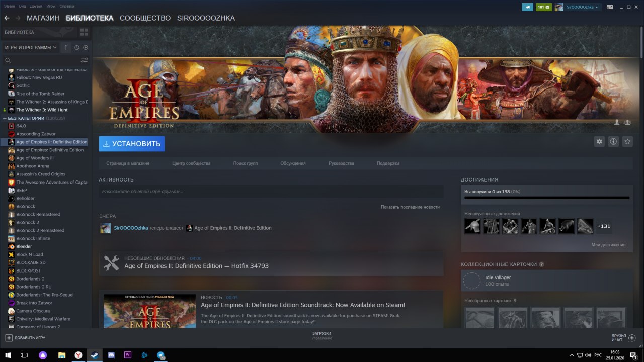Add game to favorites star
Viewport: 644px width, 362px height.
(627, 142)
